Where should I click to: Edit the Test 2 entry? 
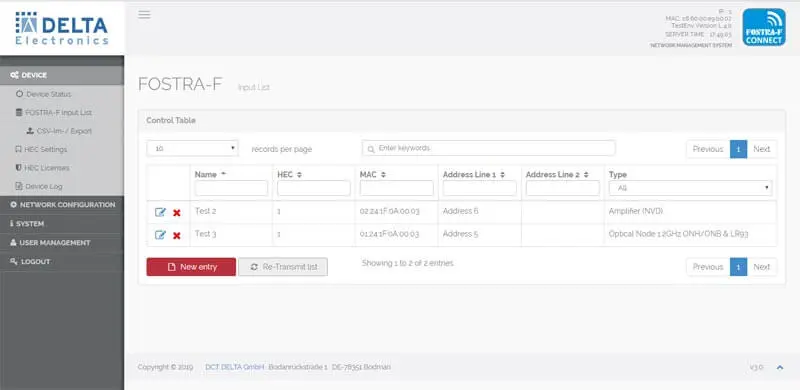160,212
